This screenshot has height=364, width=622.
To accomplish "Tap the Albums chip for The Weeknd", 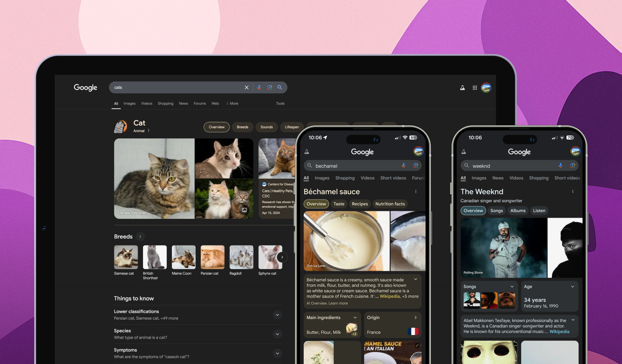I will click(518, 211).
